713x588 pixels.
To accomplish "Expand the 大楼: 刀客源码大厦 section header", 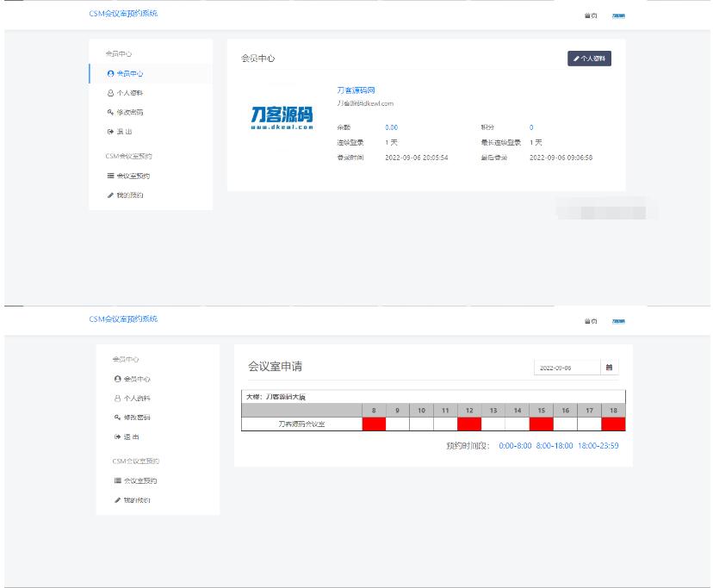I will tap(276, 397).
